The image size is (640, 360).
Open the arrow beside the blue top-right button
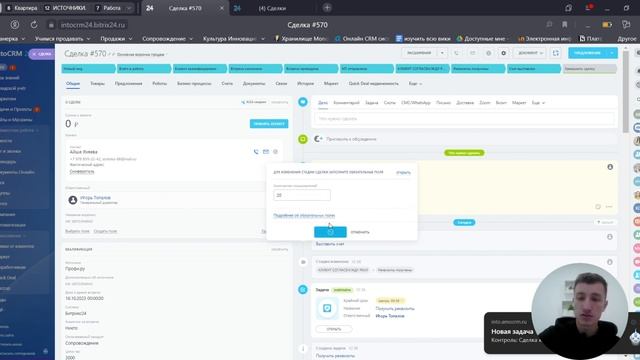612,53
